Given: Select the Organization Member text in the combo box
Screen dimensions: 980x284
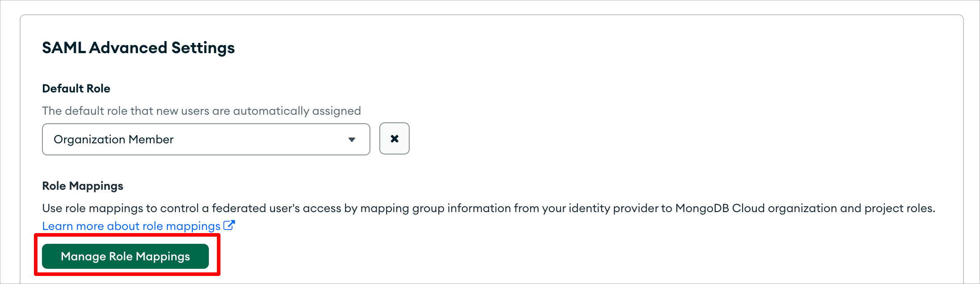Looking at the screenshot, I should click(113, 140).
